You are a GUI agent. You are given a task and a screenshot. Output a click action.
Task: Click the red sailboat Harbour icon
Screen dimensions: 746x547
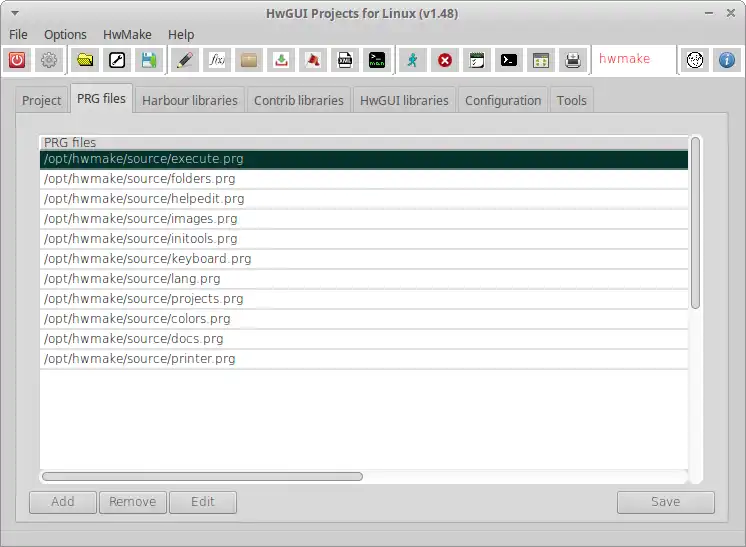pyautogui.click(x=313, y=60)
